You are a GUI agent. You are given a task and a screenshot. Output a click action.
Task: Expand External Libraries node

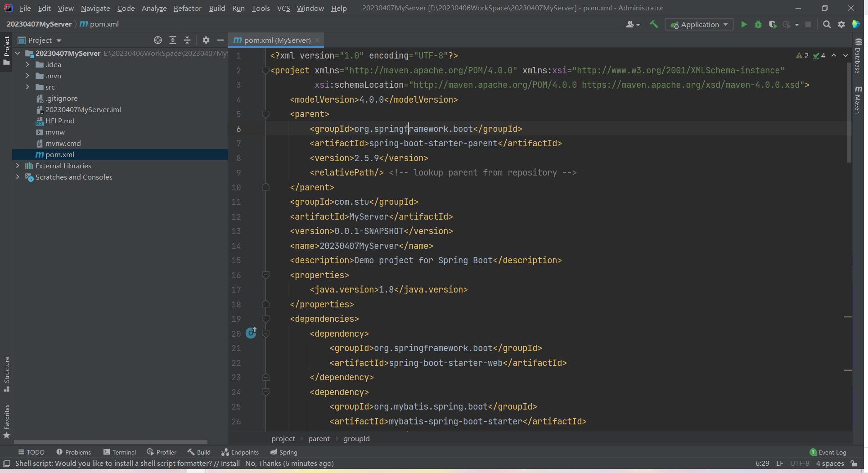[18, 166]
